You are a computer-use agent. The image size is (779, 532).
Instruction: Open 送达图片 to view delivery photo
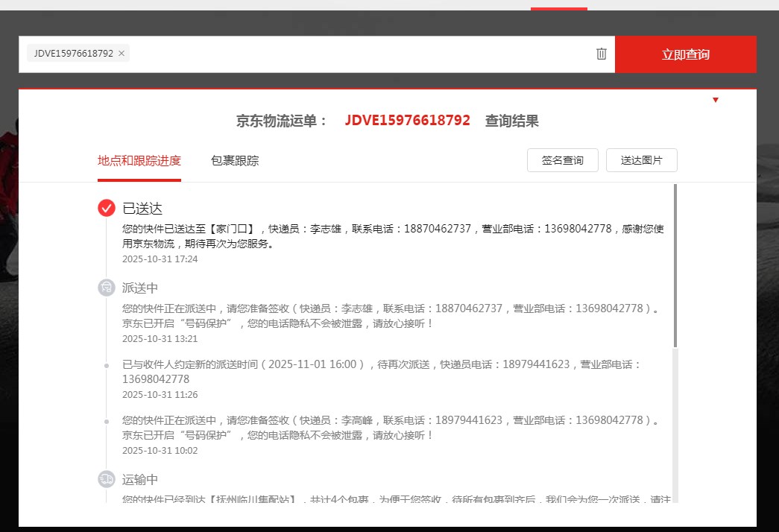tap(641, 160)
